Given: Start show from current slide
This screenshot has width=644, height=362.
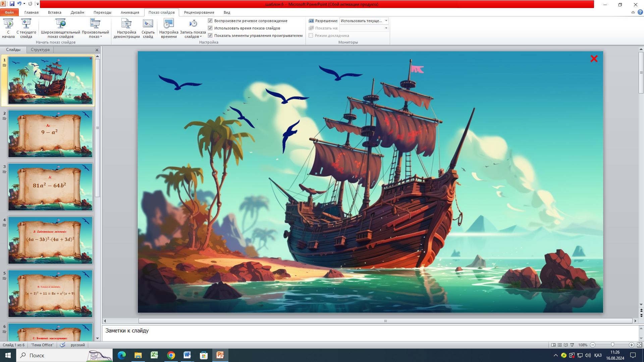Looking at the screenshot, I should click(26, 24).
